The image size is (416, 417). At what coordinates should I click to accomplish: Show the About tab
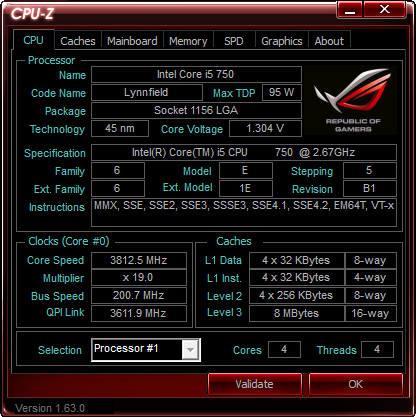point(329,41)
